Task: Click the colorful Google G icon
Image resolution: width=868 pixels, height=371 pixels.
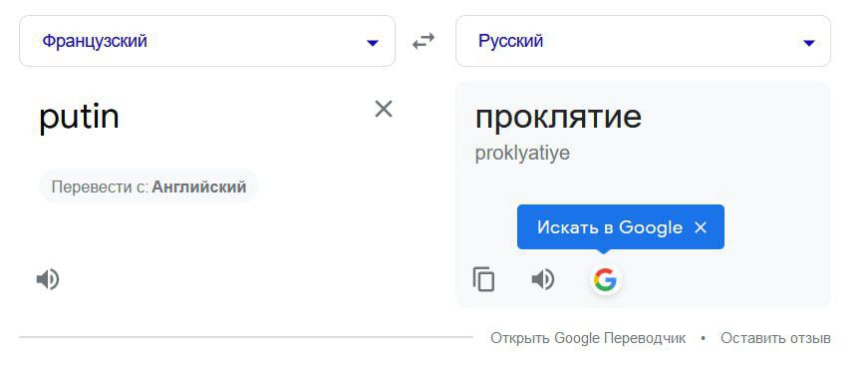Action: [x=605, y=279]
